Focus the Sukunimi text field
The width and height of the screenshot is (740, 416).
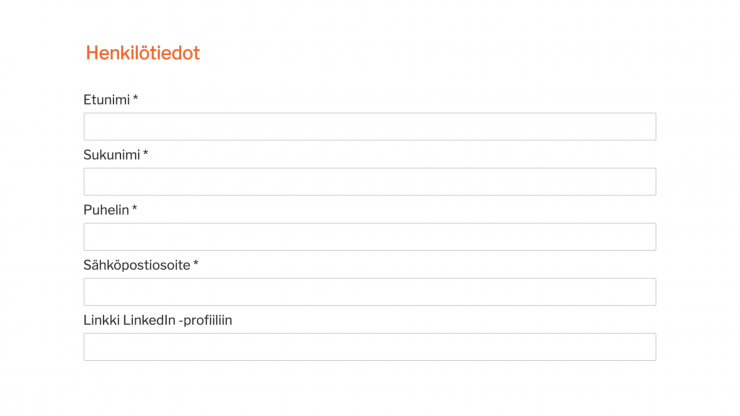pyautogui.click(x=370, y=182)
